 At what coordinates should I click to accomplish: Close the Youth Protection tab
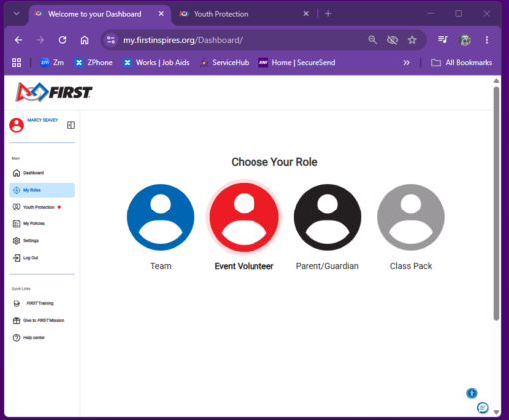pyautogui.click(x=306, y=14)
